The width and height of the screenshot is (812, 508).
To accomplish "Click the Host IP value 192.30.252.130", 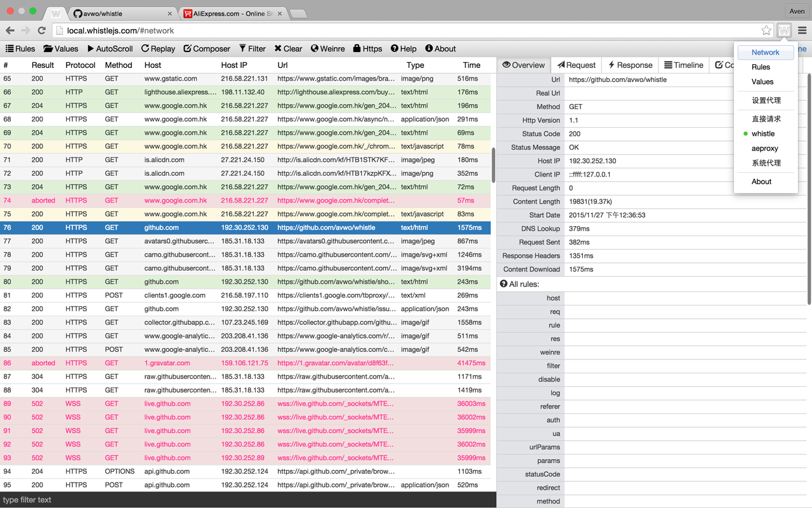I will 592,161.
